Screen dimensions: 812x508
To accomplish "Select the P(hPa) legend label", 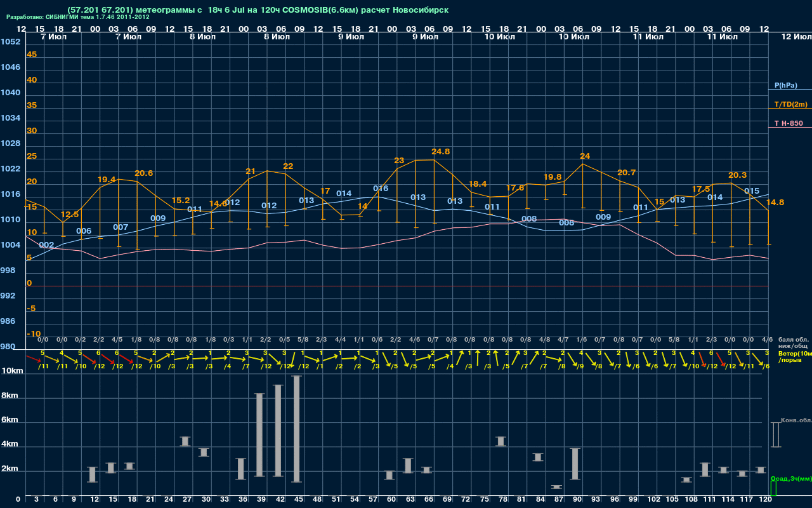I will click(x=785, y=85).
